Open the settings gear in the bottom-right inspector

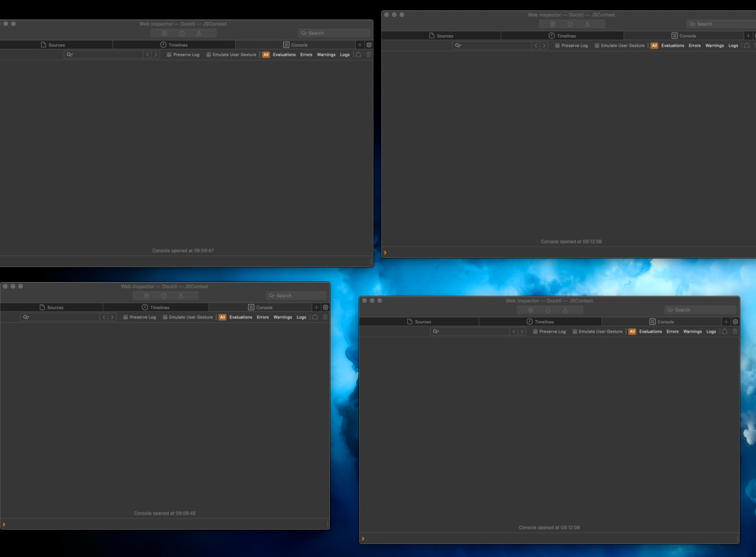click(x=735, y=321)
